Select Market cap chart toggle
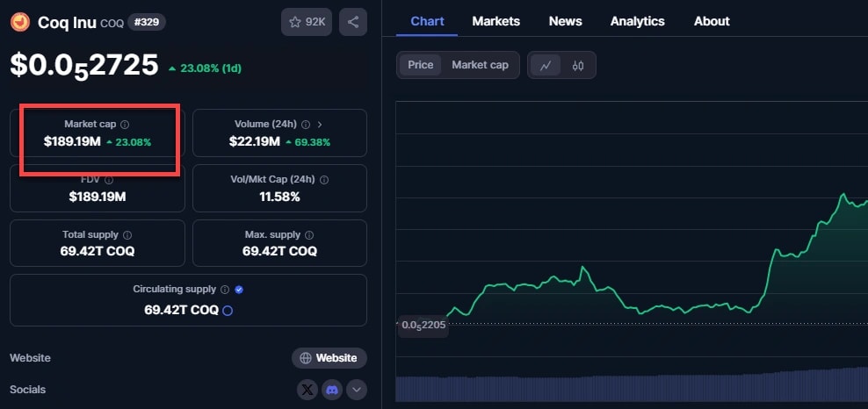 pyautogui.click(x=480, y=65)
